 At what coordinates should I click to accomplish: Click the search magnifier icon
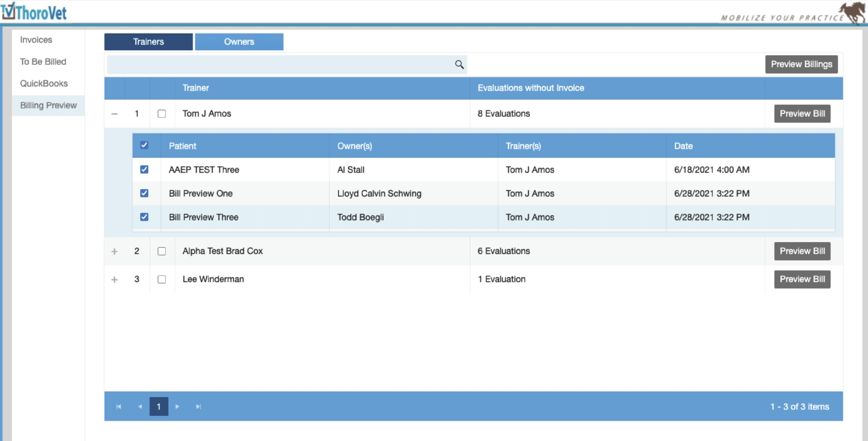pos(459,64)
